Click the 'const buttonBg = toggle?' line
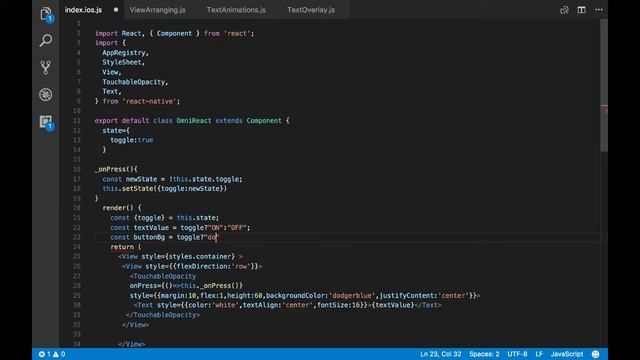 (164, 237)
